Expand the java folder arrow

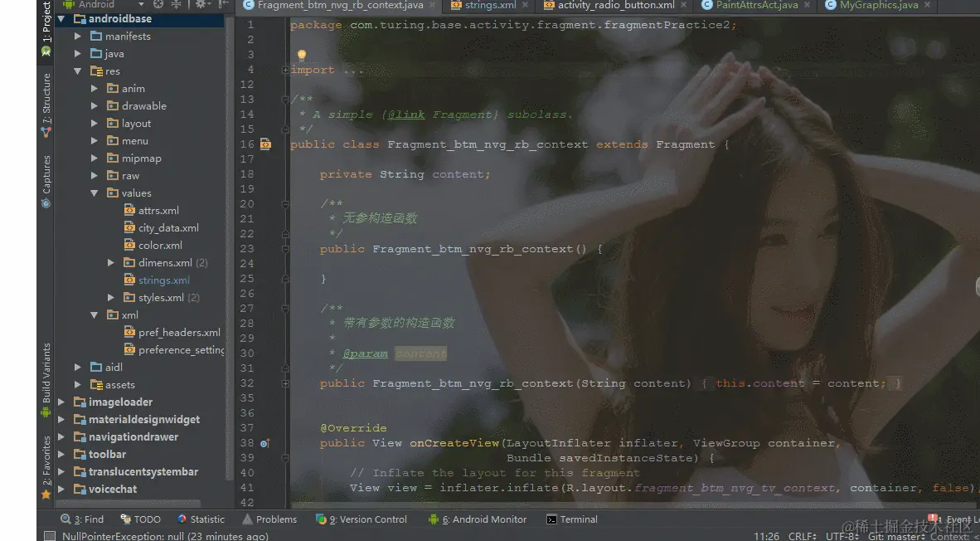77,54
